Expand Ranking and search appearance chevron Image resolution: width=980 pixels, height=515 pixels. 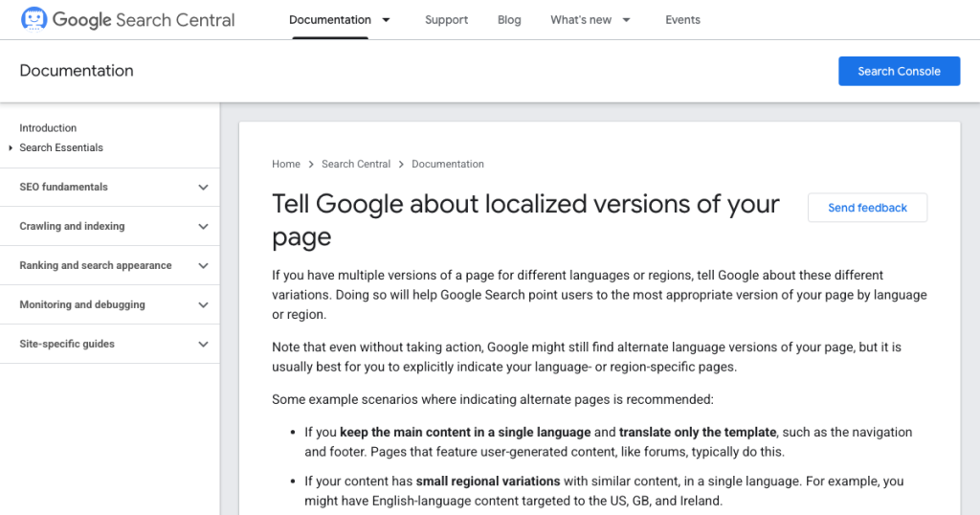pos(203,266)
